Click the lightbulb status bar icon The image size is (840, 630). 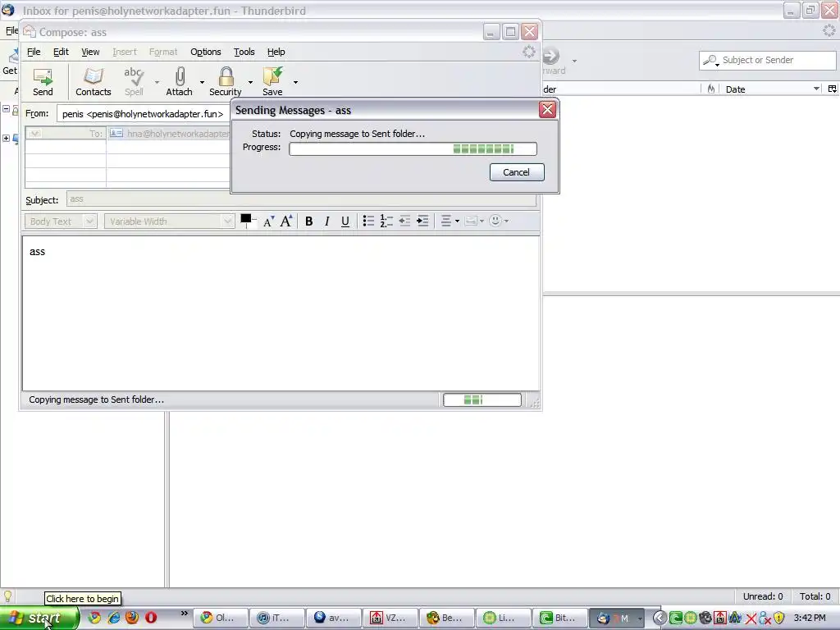pos(7,597)
